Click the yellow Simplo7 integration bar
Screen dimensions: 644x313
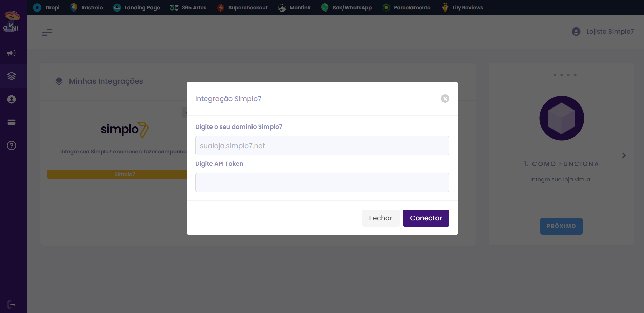(117, 174)
